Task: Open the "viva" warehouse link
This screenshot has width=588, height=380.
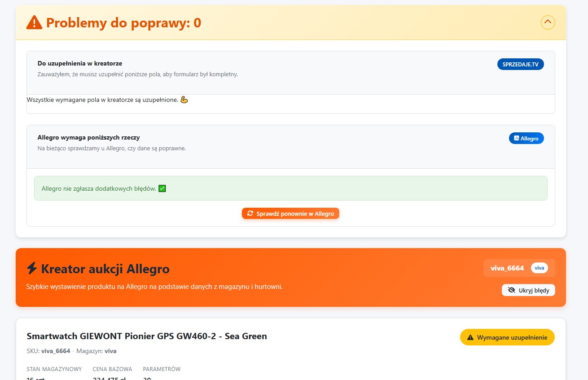Action: pyautogui.click(x=110, y=351)
